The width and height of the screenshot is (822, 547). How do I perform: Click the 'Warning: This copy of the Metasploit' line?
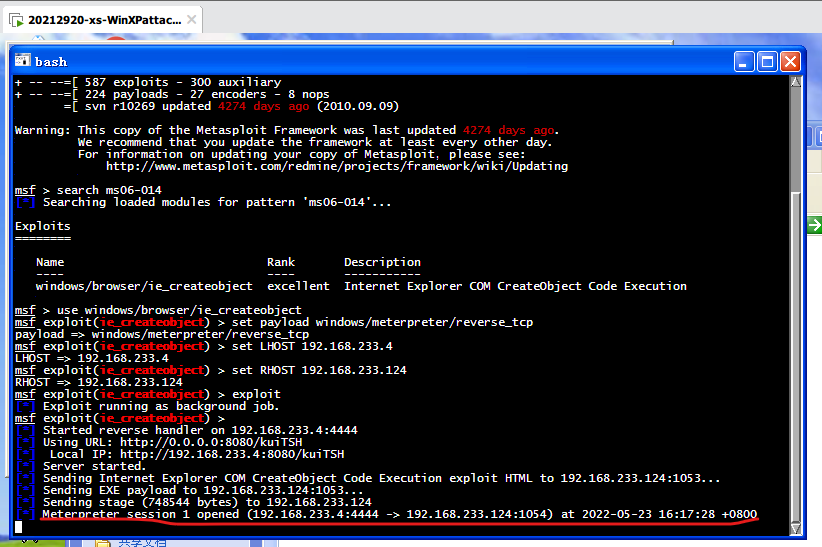287,130
